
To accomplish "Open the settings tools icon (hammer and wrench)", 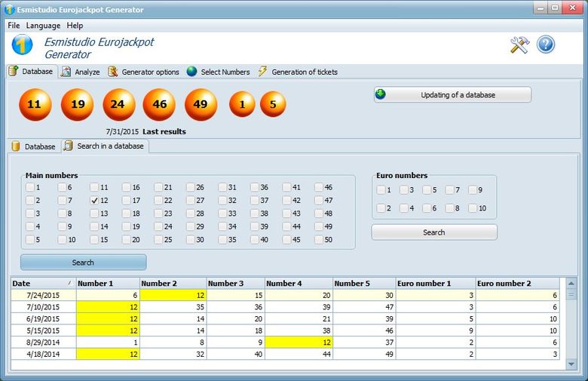I will [x=519, y=45].
